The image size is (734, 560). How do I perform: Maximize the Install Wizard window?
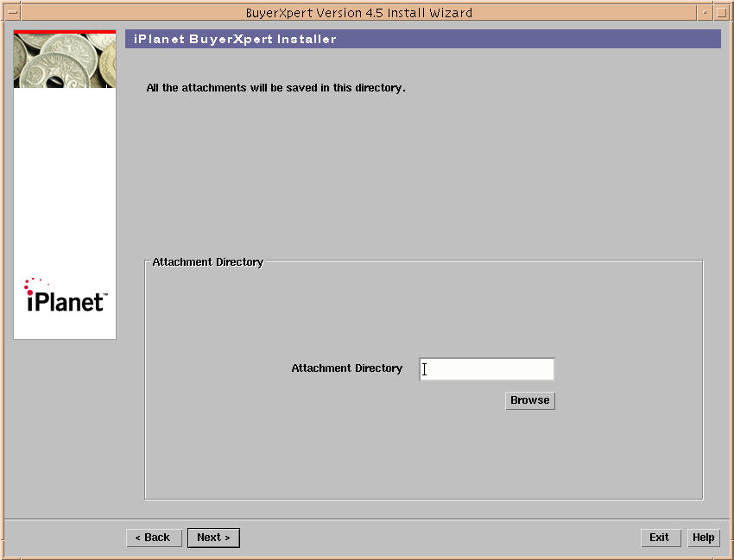[721, 12]
